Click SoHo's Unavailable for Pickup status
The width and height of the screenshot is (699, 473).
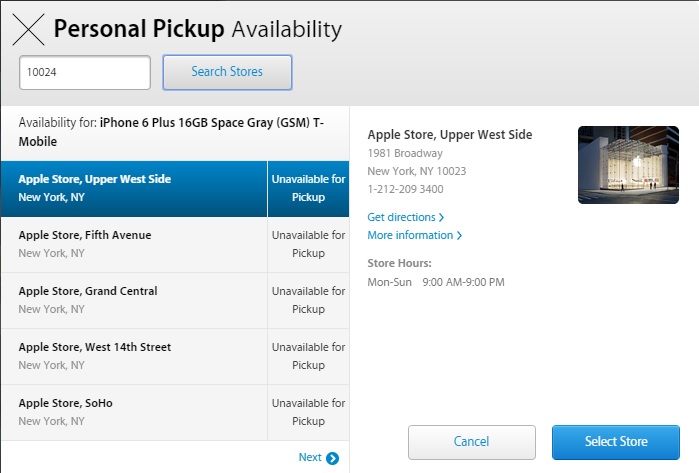tap(308, 412)
